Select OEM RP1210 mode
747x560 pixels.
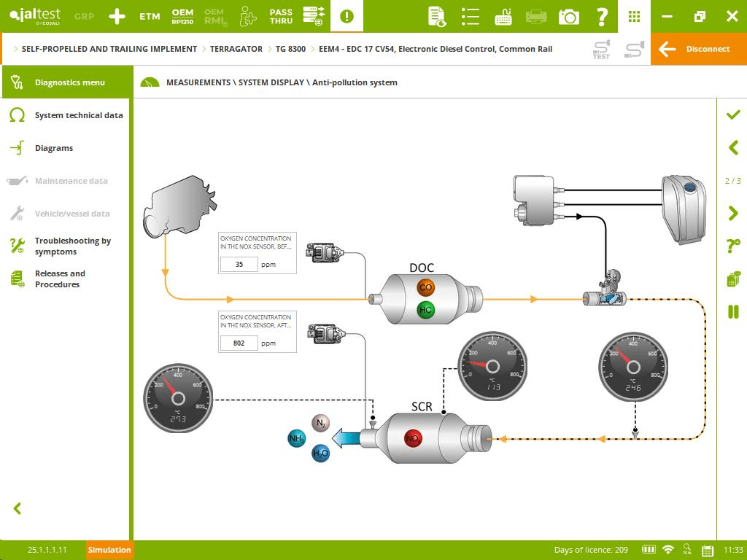(x=182, y=16)
